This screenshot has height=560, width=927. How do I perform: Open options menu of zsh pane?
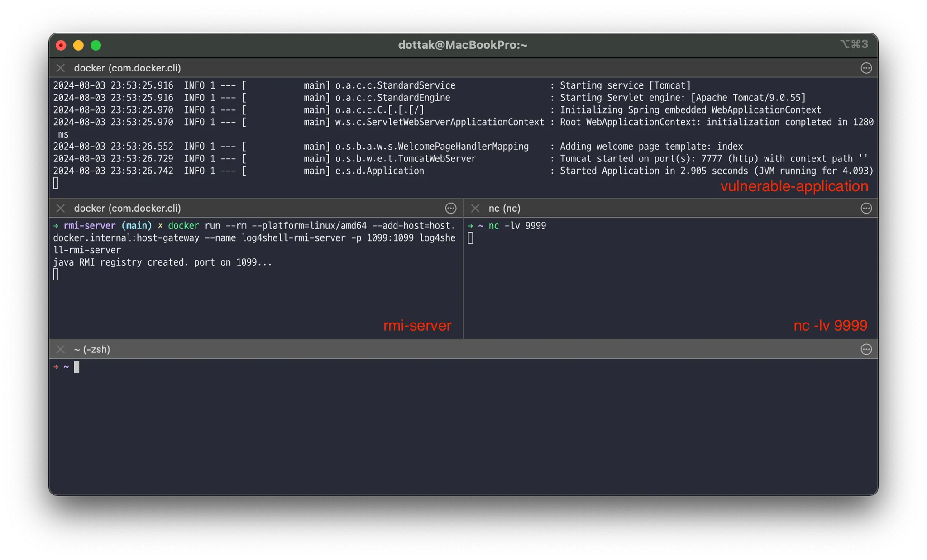pos(866,350)
